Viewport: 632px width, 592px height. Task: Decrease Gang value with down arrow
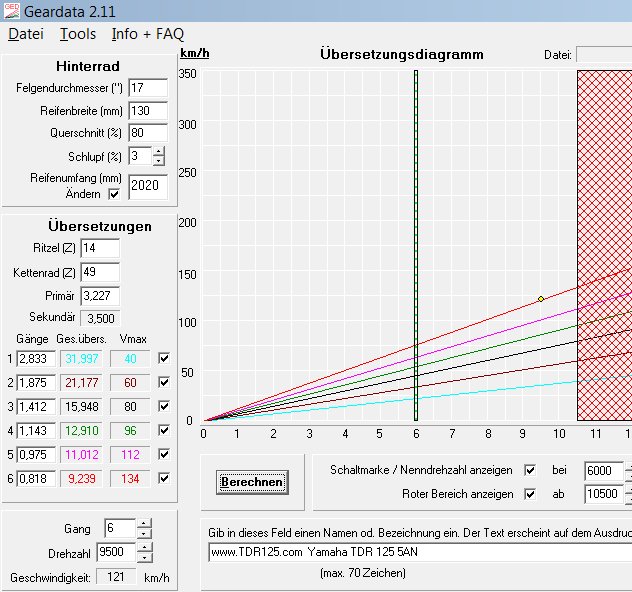pos(144,534)
